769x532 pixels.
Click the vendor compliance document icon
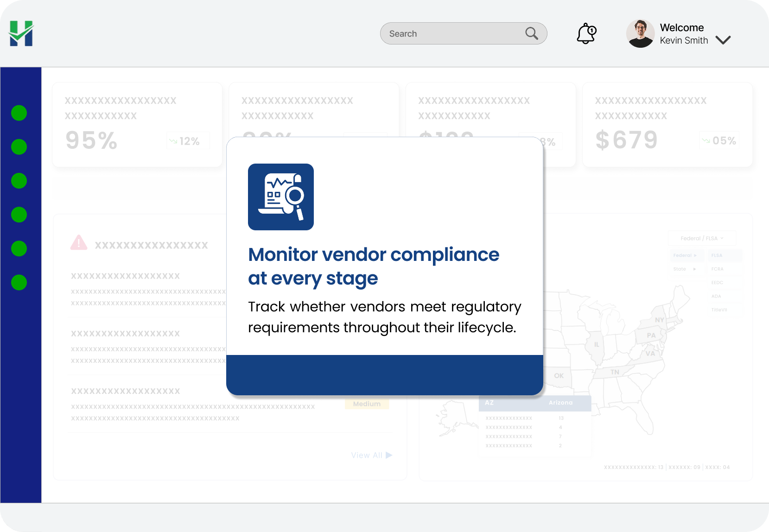[281, 197]
